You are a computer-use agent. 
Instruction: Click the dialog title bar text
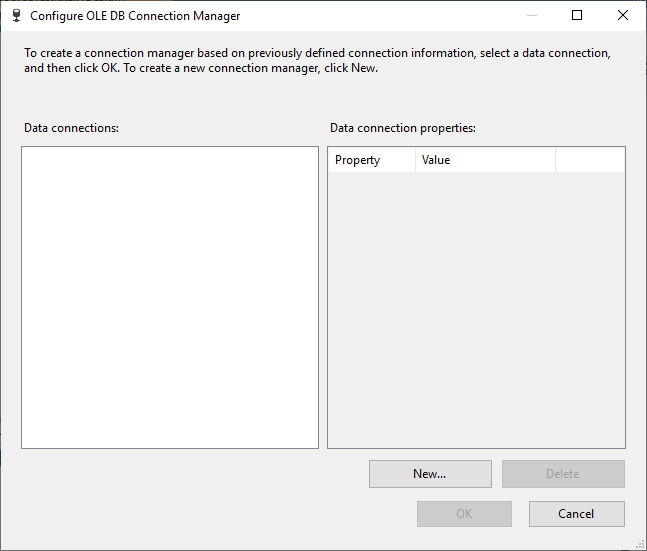click(135, 16)
